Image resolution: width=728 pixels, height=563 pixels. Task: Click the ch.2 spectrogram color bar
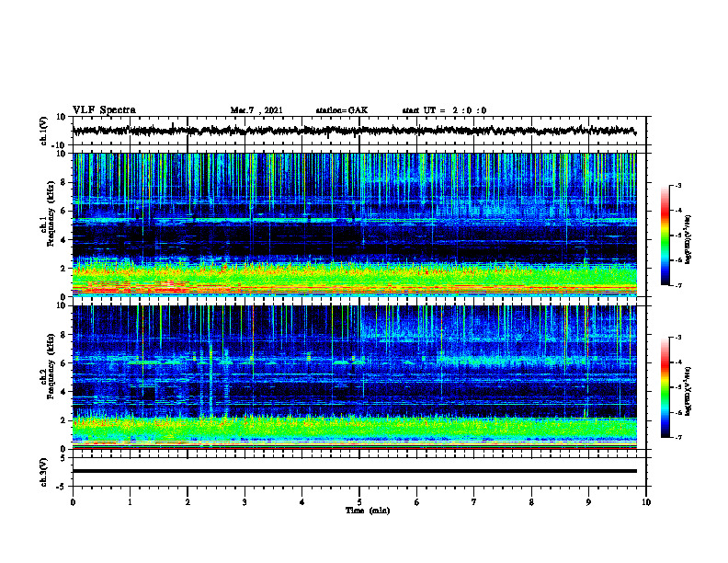(665, 387)
